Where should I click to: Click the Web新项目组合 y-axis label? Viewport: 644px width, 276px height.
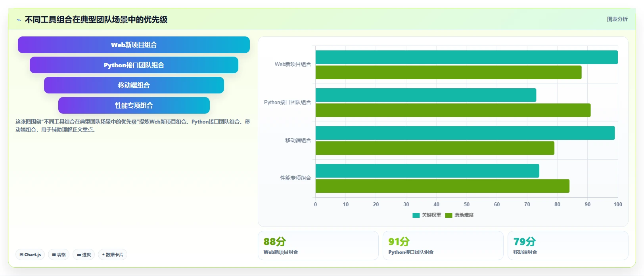293,64
